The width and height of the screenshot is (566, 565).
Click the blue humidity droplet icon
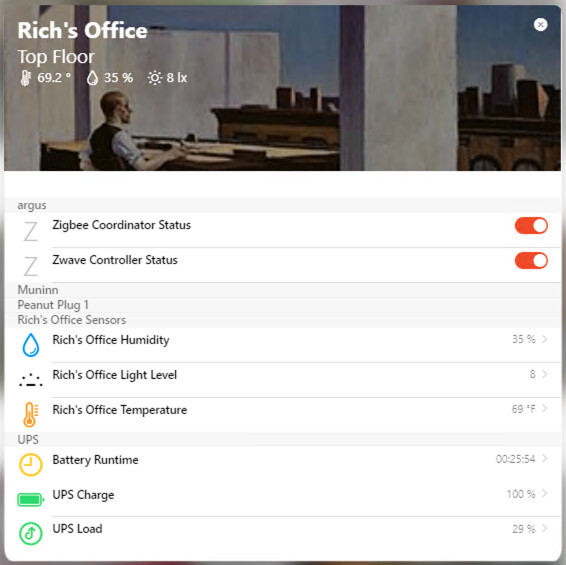pos(31,345)
